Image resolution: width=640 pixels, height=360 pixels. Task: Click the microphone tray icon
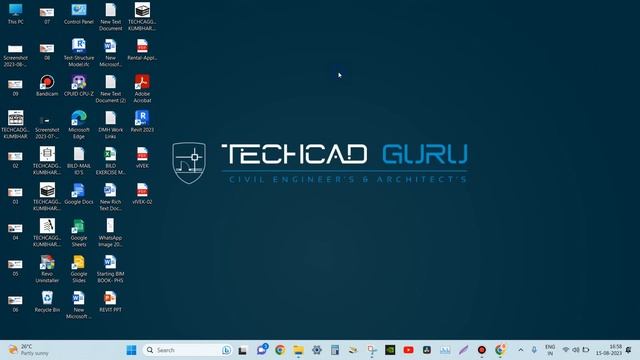(534, 350)
